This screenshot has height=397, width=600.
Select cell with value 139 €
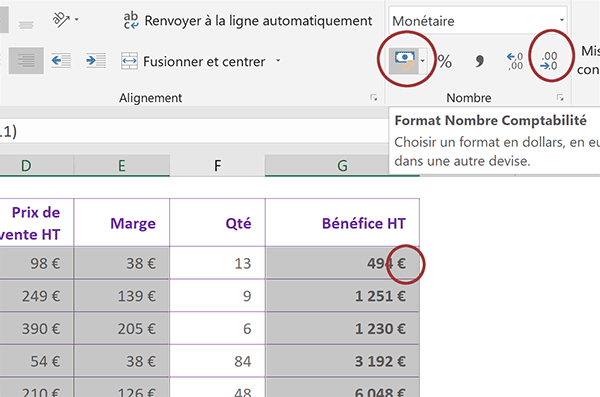tap(122, 296)
